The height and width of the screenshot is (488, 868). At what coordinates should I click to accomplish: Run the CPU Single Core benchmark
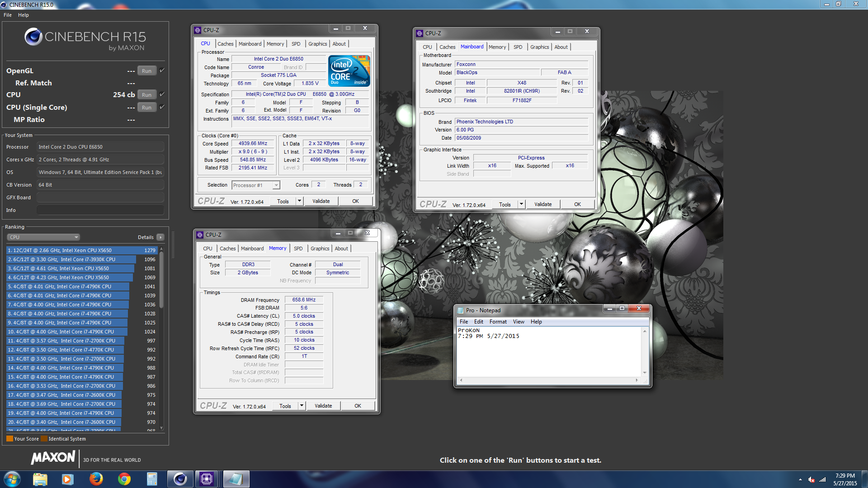(x=146, y=108)
